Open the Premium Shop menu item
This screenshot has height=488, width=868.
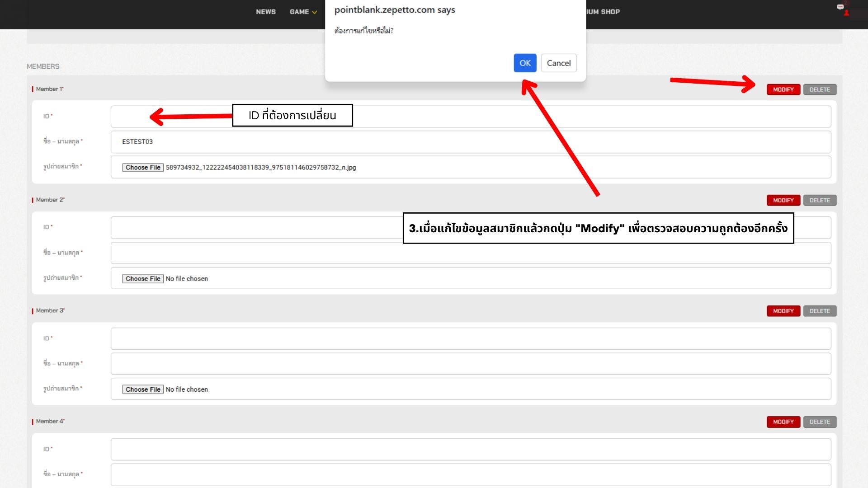pyautogui.click(x=603, y=12)
